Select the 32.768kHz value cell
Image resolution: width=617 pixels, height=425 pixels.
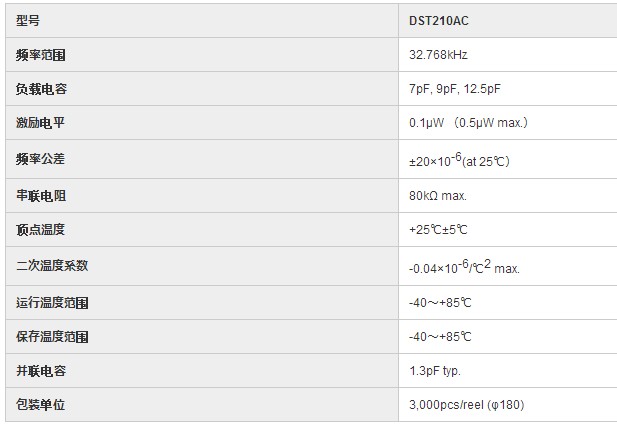pos(508,55)
